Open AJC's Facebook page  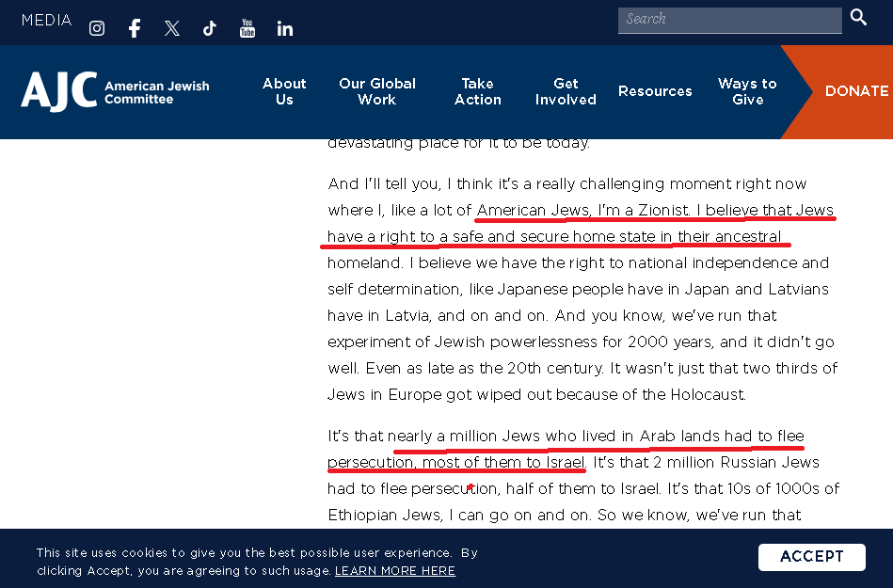click(x=135, y=28)
